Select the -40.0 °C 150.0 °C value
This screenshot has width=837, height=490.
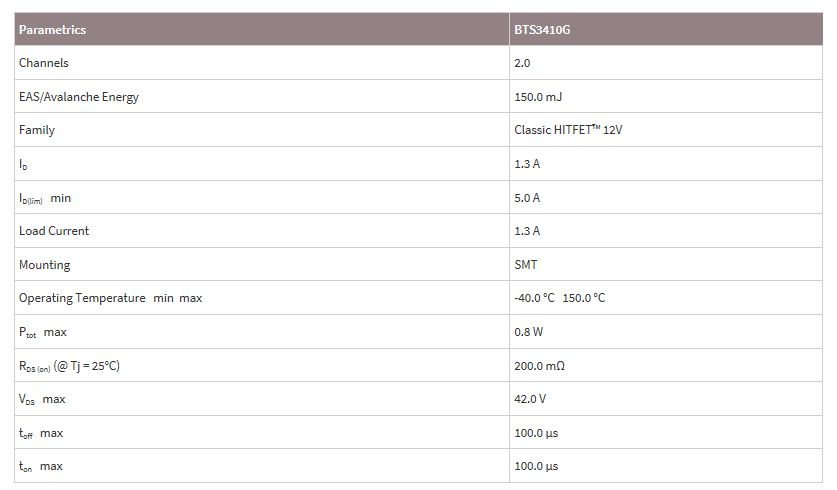point(559,298)
